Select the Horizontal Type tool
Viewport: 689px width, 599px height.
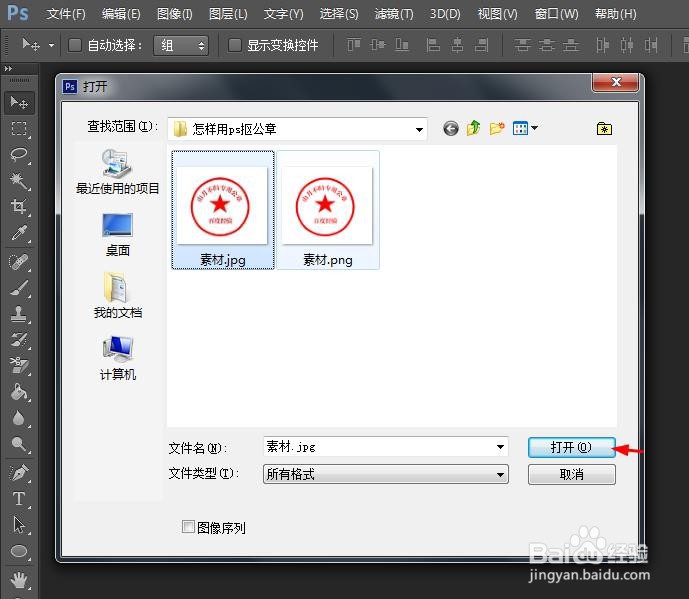click(x=19, y=499)
